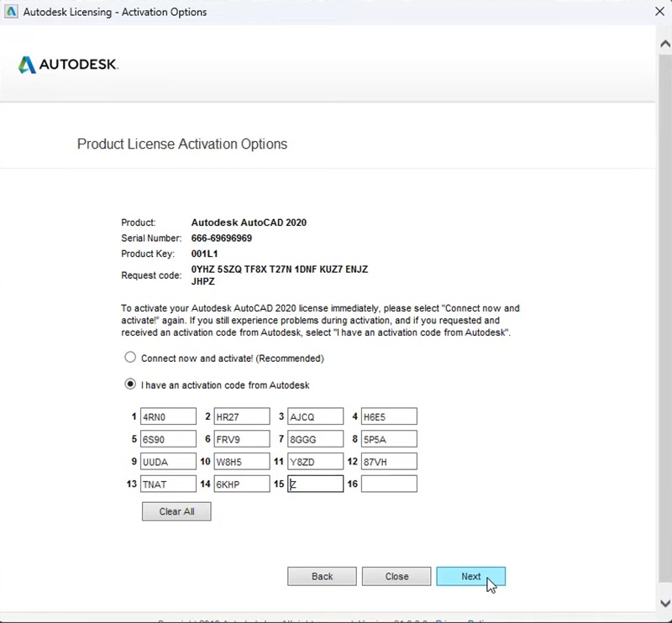Click the close X on the dialog window
This screenshot has width=672, height=623.
tap(660, 12)
